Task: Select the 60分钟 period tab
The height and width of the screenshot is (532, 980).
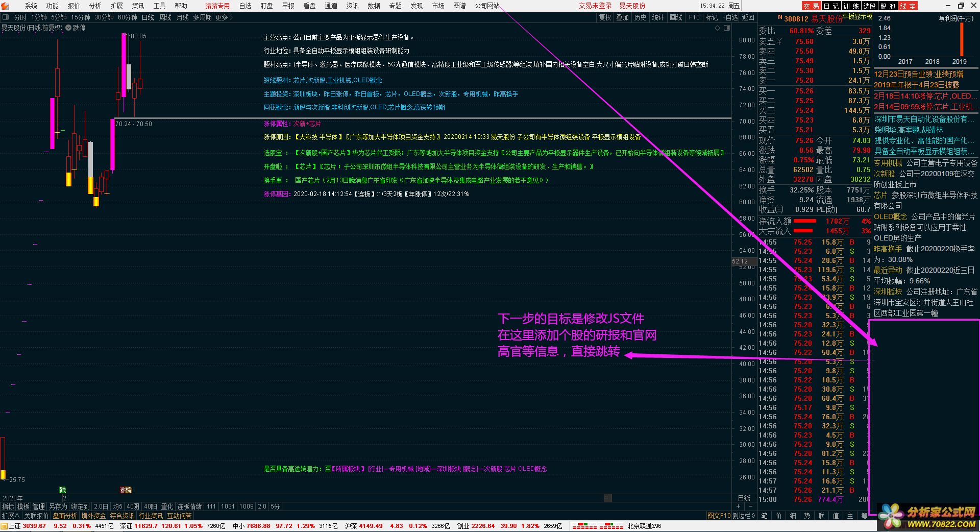Action: tap(128, 17)
